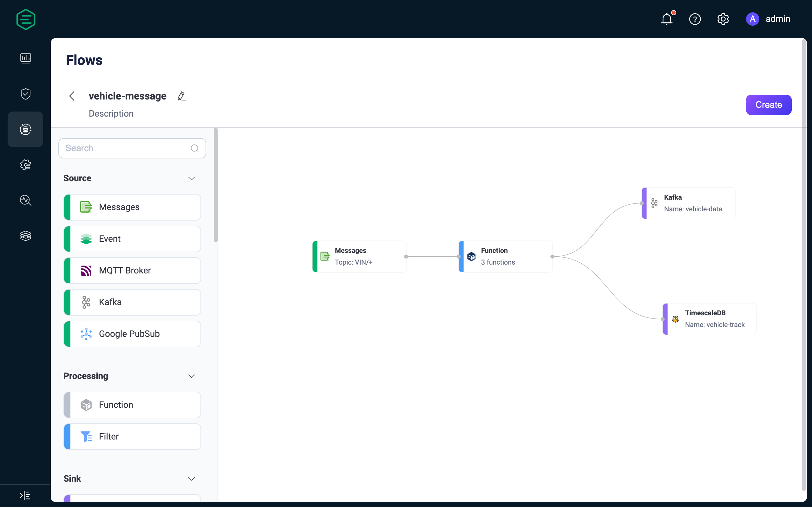The height and width of the screenshot is (507, 812).
Task: Collapse the Sink section expander
Action: 191,478
